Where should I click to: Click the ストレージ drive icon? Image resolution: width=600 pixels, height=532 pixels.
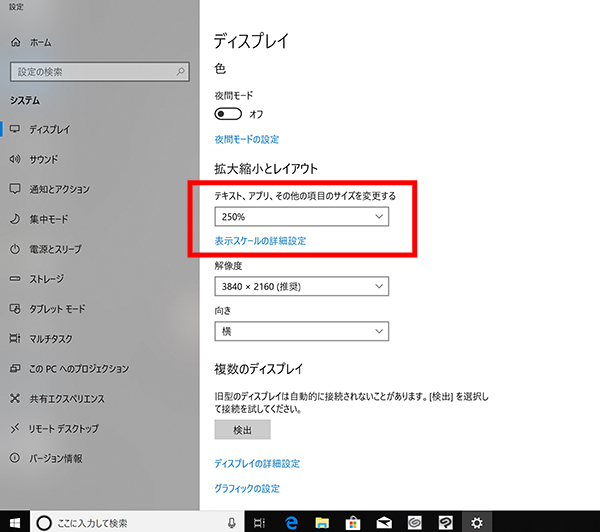(x=15, y=279)
